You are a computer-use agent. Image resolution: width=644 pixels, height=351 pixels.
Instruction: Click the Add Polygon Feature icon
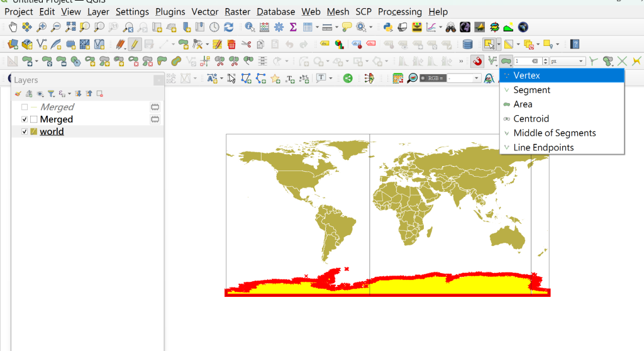pos(183,44)
